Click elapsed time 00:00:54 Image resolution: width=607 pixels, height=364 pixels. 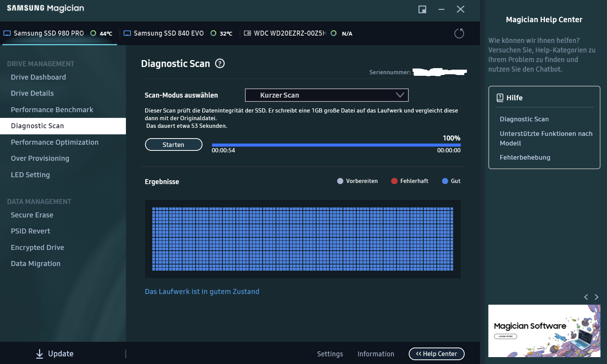[x=224, y=150]
